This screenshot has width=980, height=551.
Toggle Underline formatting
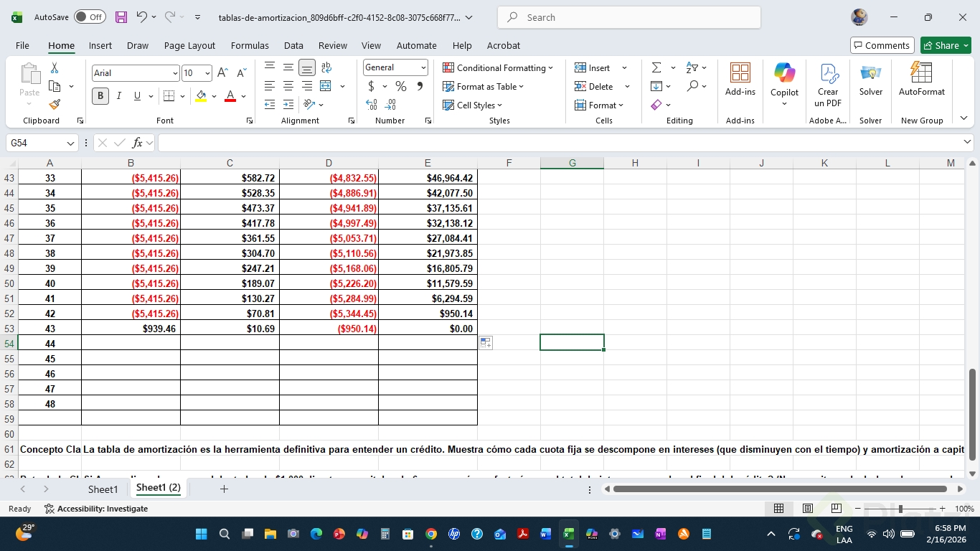tap(137, 95)
